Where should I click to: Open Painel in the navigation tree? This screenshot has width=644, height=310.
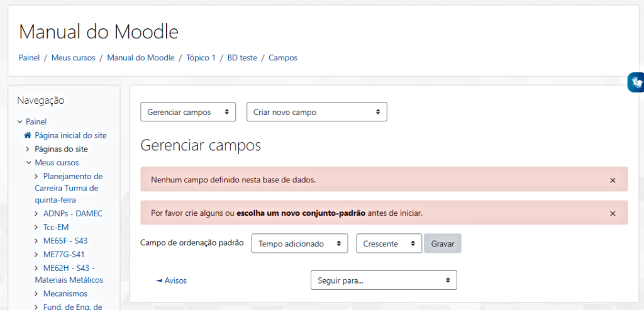tap(36, 121)
